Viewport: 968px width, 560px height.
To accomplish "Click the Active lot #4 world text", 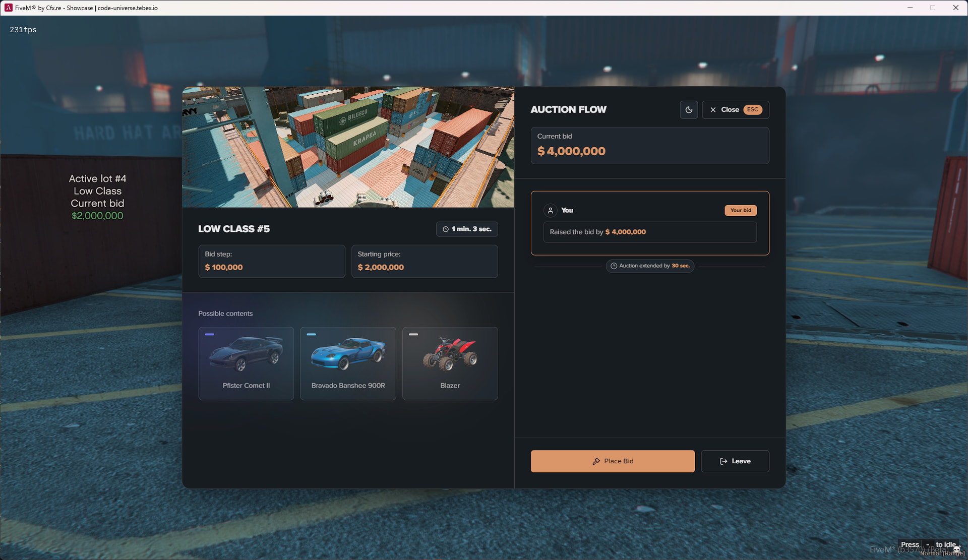I will [97, 178].
